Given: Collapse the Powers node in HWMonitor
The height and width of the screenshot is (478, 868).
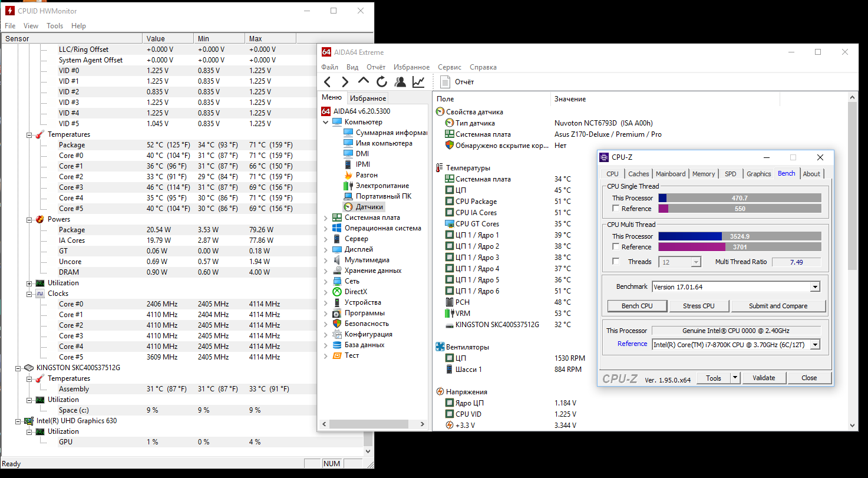Looking at the screenshot, I should tap(28, 219).
